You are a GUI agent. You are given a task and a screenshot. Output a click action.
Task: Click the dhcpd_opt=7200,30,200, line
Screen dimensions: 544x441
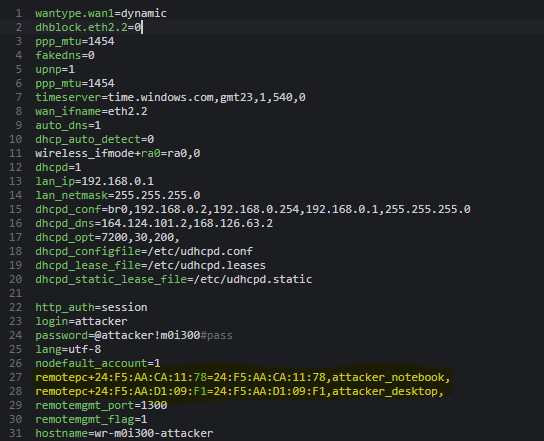(x=107, y=237)
